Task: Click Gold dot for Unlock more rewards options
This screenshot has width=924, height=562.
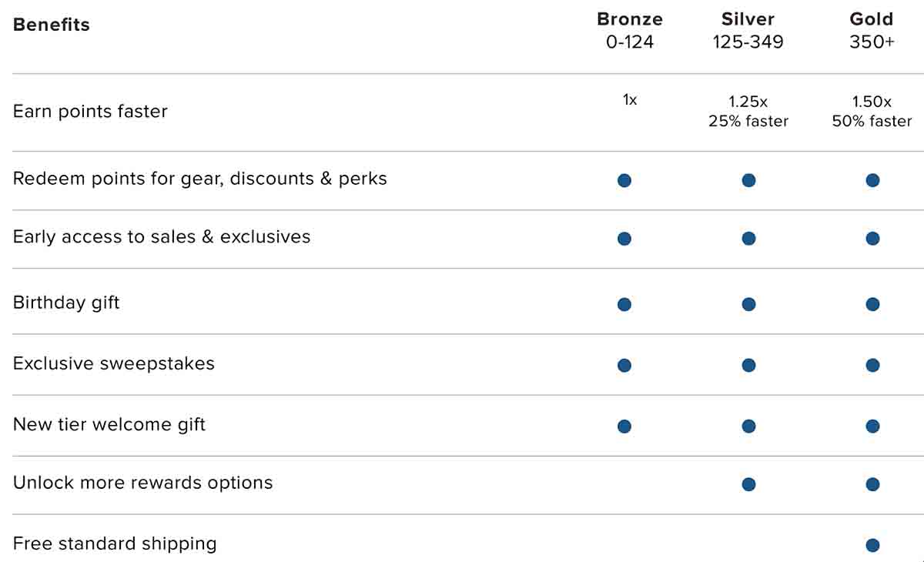Action: pos(872,484)
